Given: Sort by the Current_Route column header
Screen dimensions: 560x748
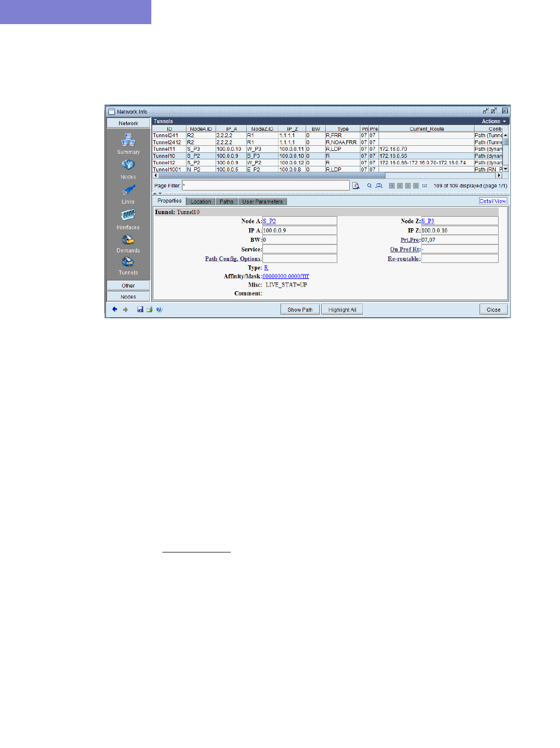Looking at the screenshot, I should pos(426,129).
